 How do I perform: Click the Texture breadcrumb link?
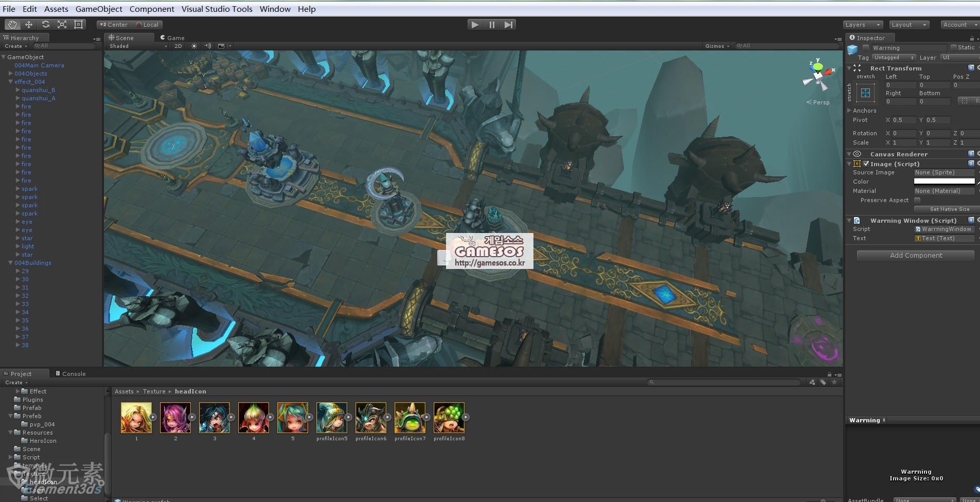coord(154,391)
